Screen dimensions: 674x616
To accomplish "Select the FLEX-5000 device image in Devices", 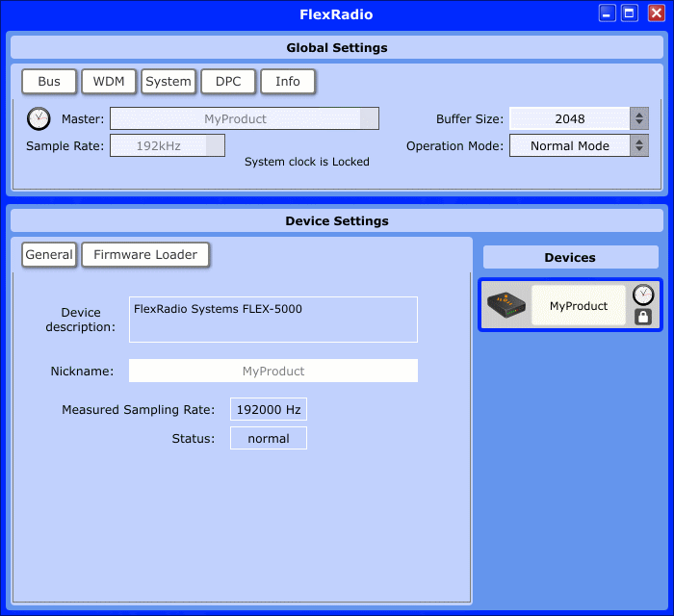I will tap(506, 305).
